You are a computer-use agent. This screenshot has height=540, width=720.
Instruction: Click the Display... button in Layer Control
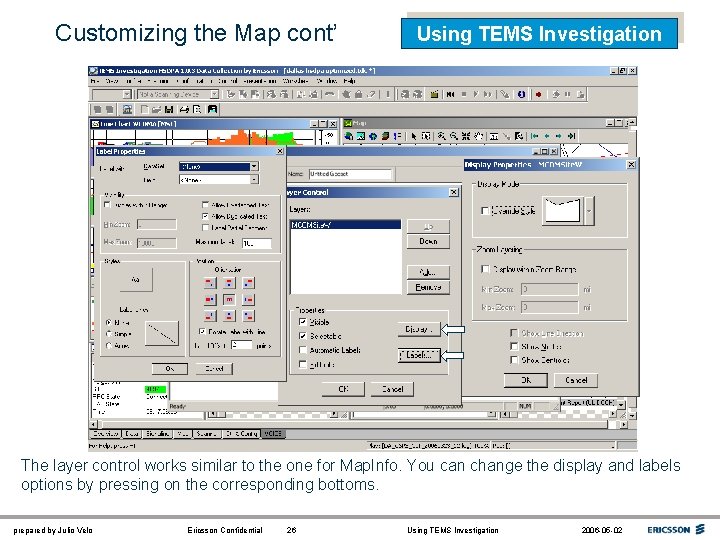point(419,329)
